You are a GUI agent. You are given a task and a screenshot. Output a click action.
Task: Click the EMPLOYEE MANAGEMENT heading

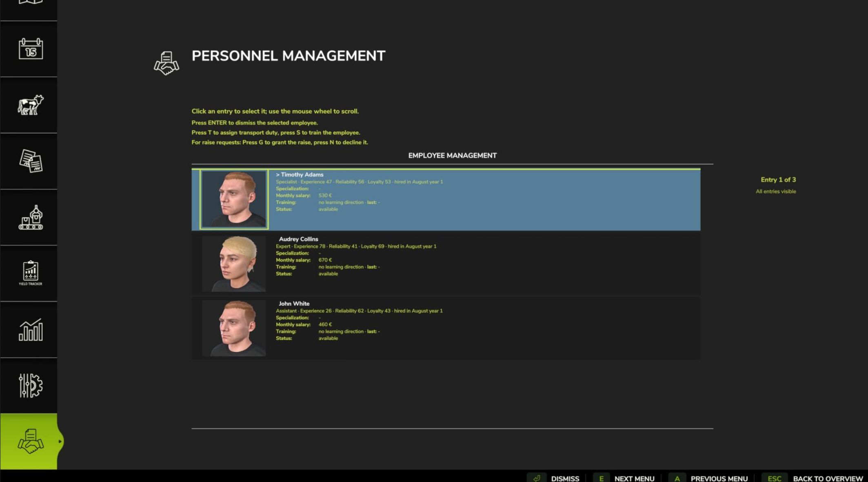click(452, 155)
